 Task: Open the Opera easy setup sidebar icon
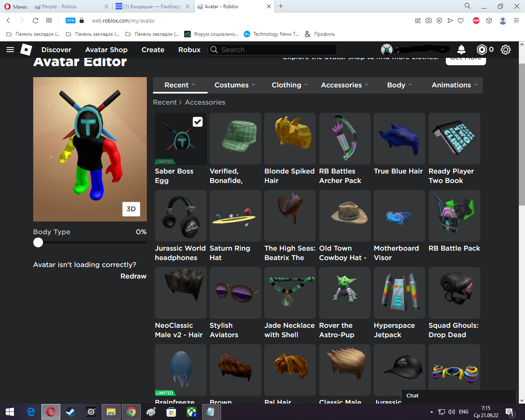[516, 21]
